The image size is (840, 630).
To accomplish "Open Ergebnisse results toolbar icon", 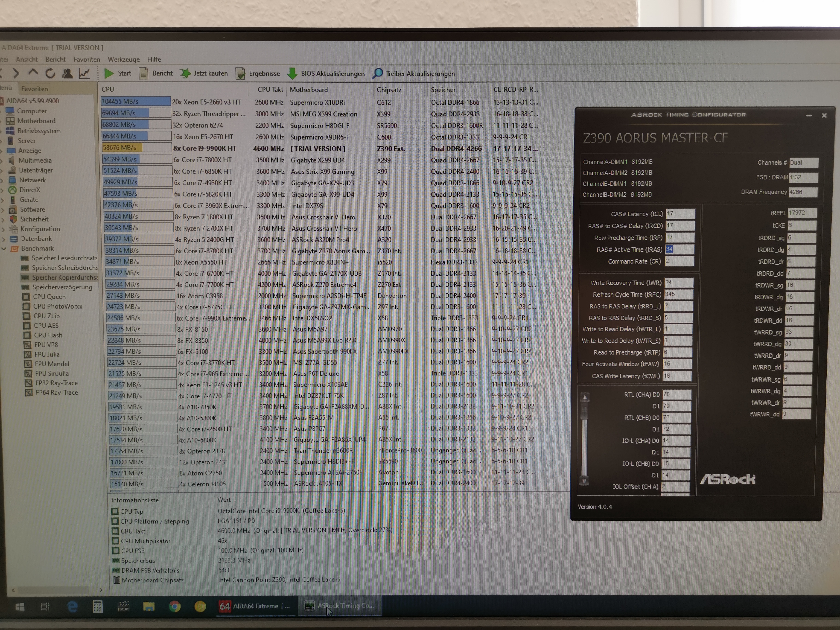I will tap(240, 74).
